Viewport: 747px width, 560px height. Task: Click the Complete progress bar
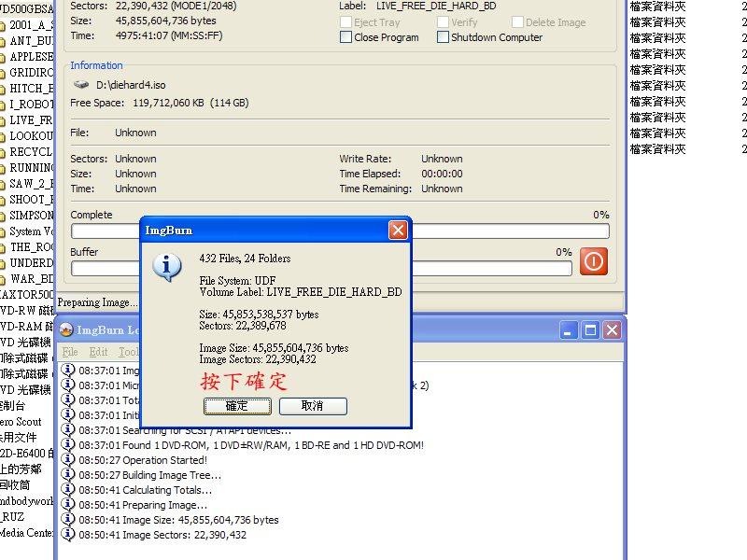click(x=340, y=231)
